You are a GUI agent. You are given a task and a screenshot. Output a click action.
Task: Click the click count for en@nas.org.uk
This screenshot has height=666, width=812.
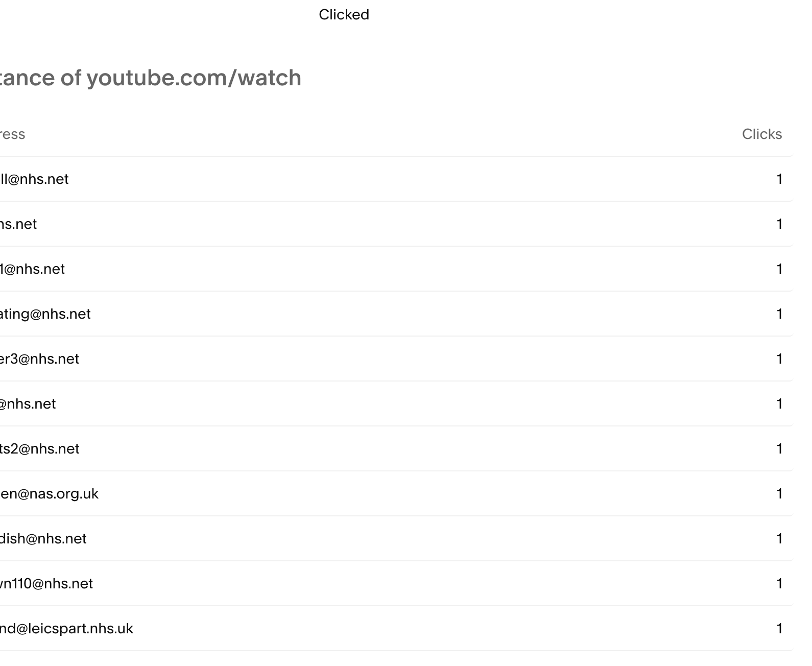[x=779, y=493]
